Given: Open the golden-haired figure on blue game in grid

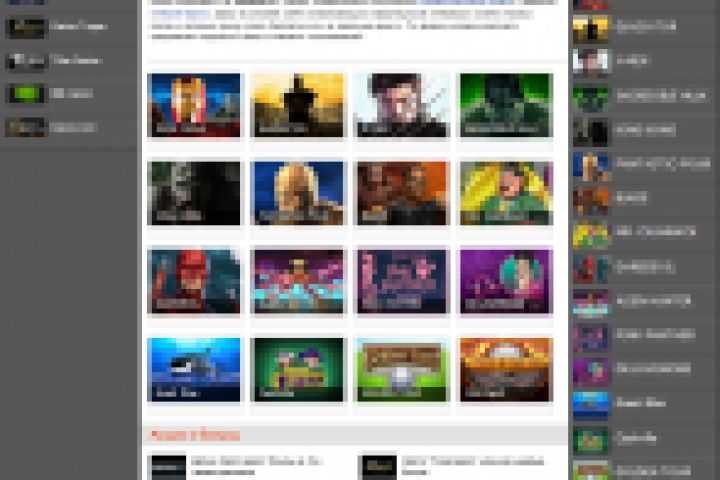Looking at the screenshot, I should pyautogui.click(x=297, y=193).
